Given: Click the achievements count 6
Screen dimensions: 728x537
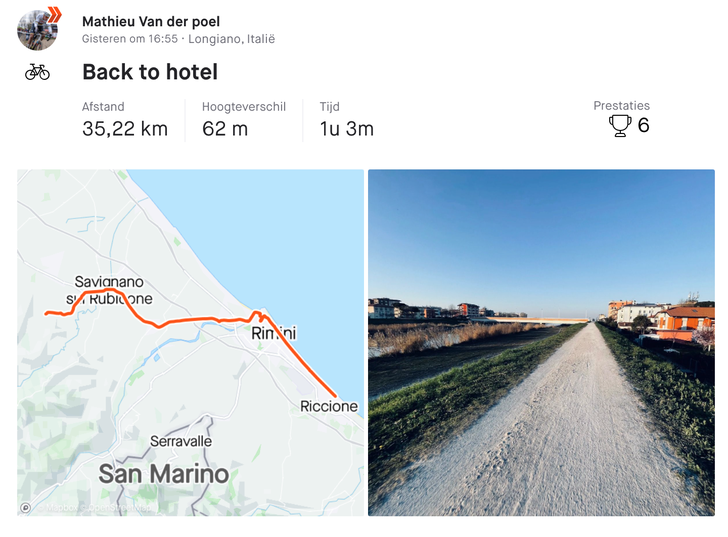Looking at the screenshot, I should coord(644,126).
